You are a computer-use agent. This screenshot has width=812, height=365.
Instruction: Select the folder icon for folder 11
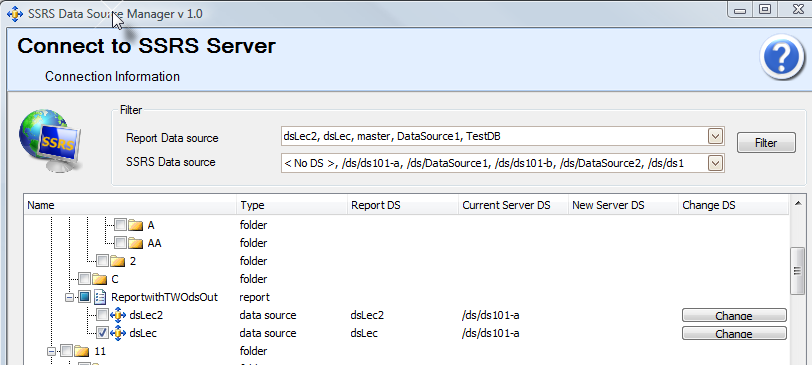point(82,351)
